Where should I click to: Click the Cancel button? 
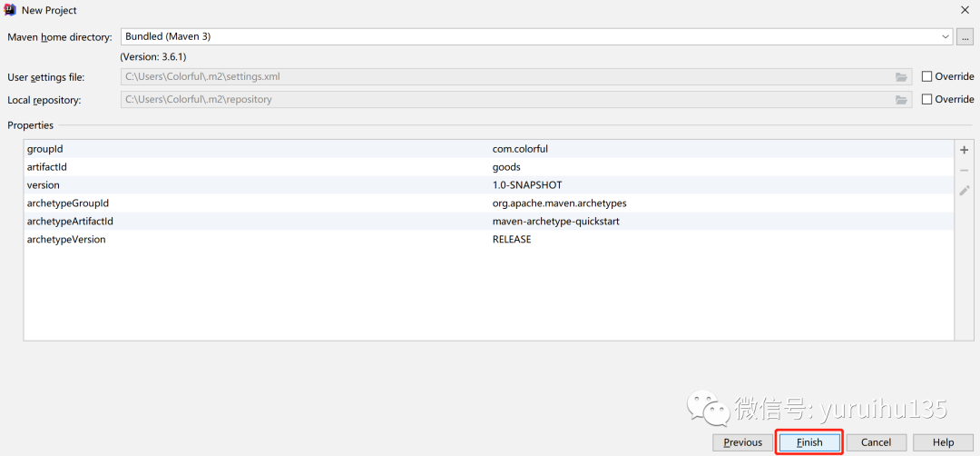(x=876, y=442)
